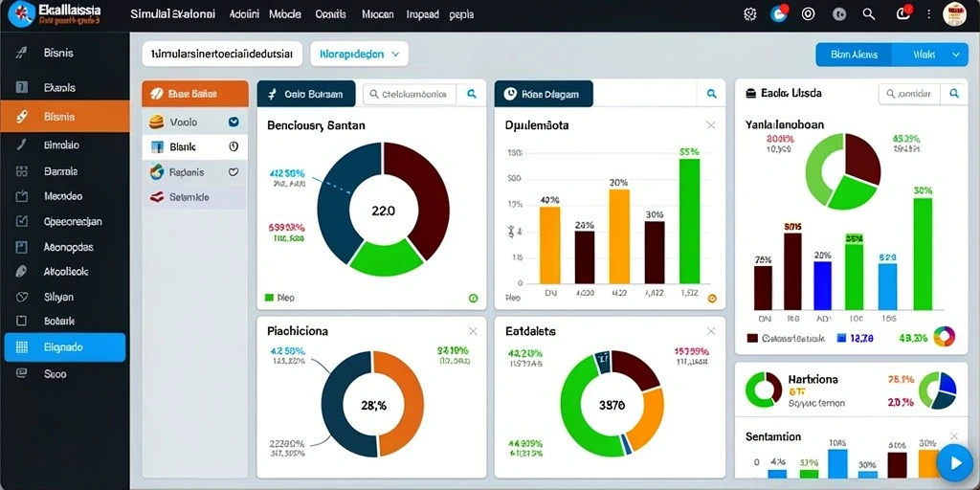Click the Ebae Balan orange tab

[x=195, y=94]
